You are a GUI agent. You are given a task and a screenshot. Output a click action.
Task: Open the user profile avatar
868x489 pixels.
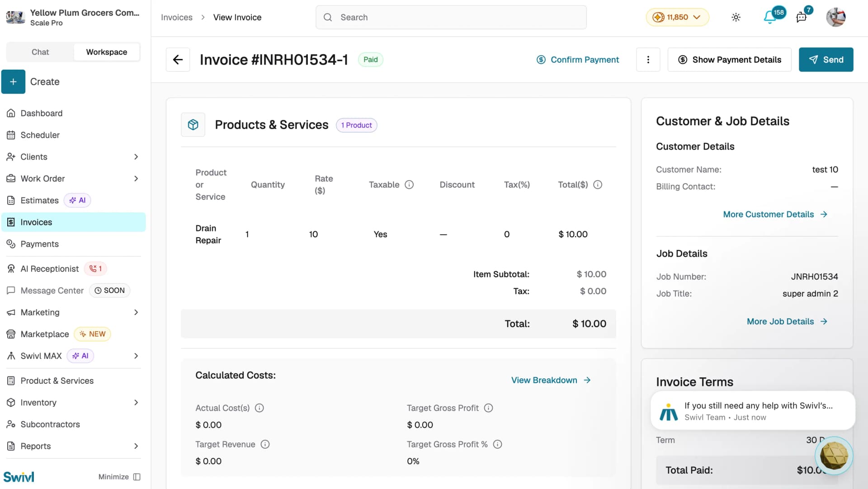click(835, 17)
